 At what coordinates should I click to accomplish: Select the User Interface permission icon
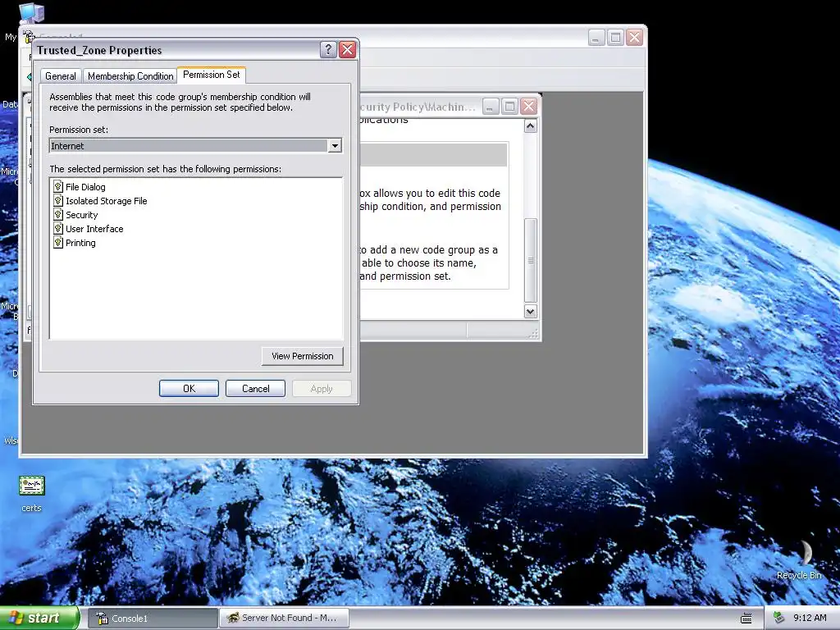58,228
